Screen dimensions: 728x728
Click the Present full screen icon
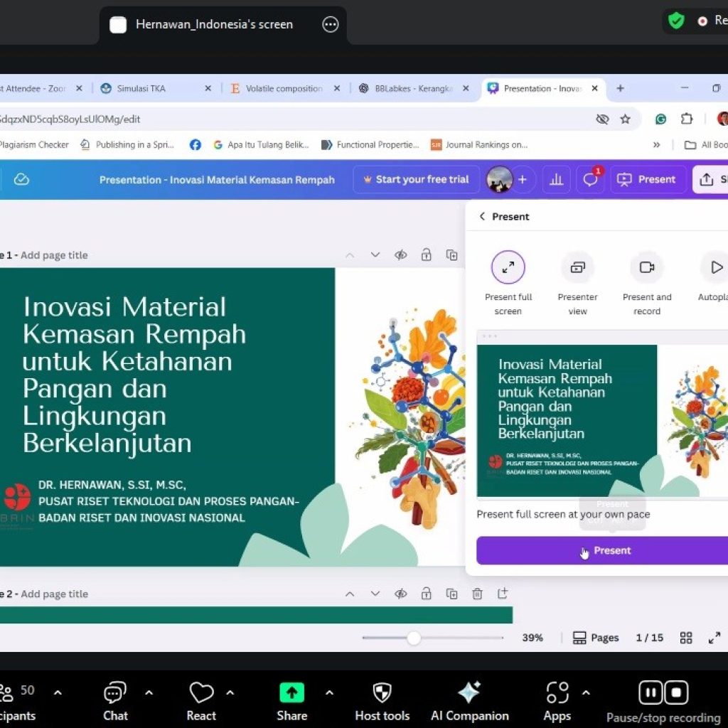coord(508,268)
